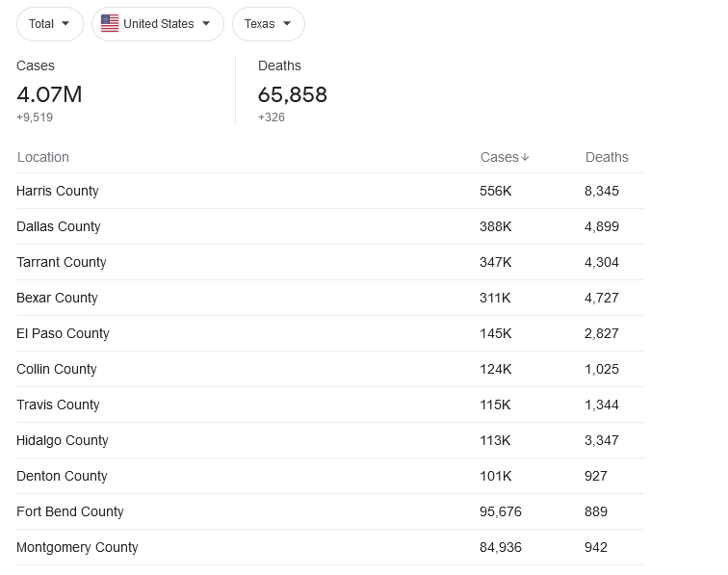Select the Denton County row
728x575 pixels.
click(330, 476)
